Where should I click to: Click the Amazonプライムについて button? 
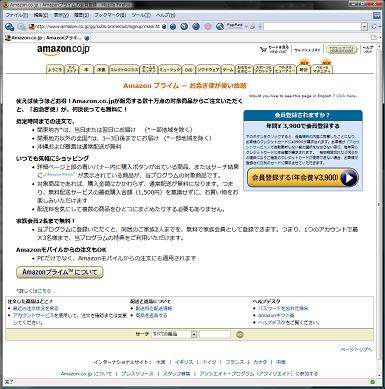coord(60,272)
